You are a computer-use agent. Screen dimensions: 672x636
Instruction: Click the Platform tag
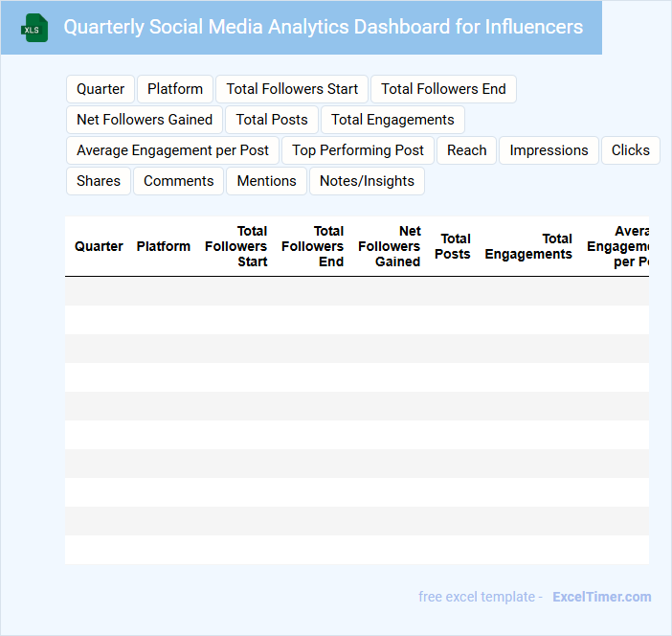coord(175,89)
